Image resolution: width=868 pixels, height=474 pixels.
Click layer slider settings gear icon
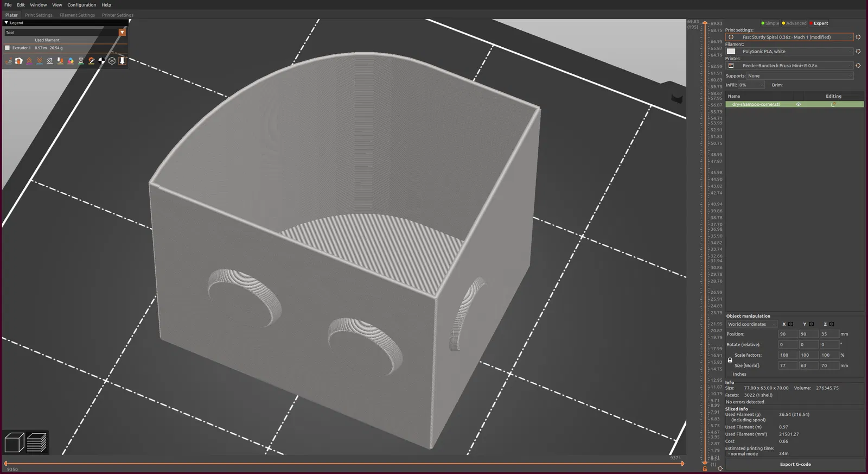pyautogui.click(x=720, y=468)
